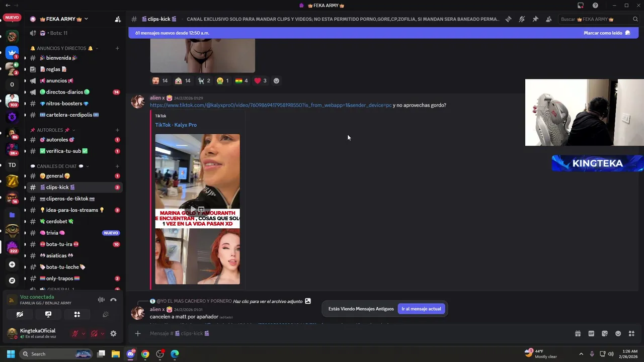Open the trivia channel
Viewport: 644px width, 362px height.
(x=75, y=233)
